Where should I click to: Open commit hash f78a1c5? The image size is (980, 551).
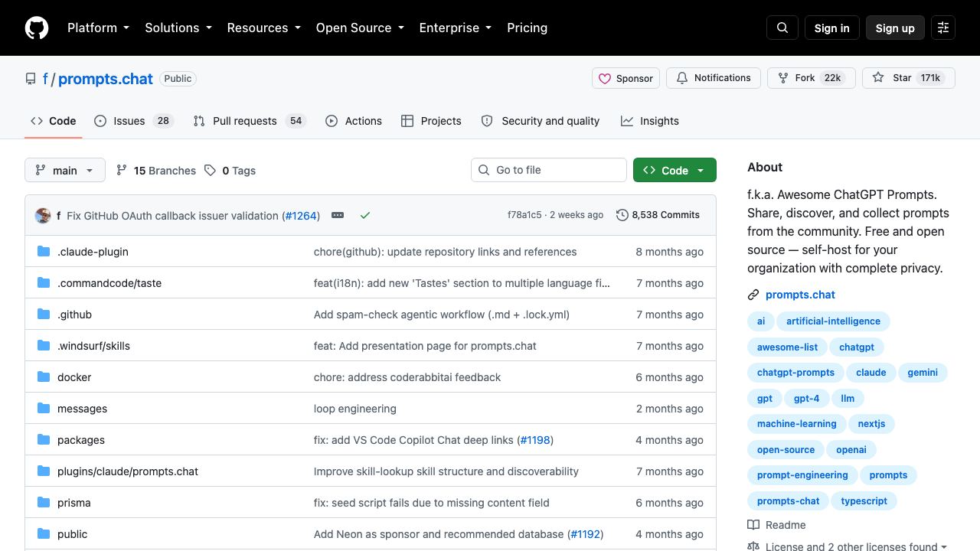(524, 215)
